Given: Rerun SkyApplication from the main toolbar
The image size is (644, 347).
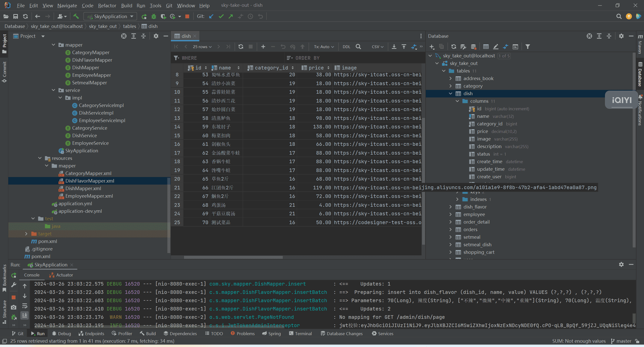Looking at the screenshot, I should pyautogui.click(x=144, y=16).
